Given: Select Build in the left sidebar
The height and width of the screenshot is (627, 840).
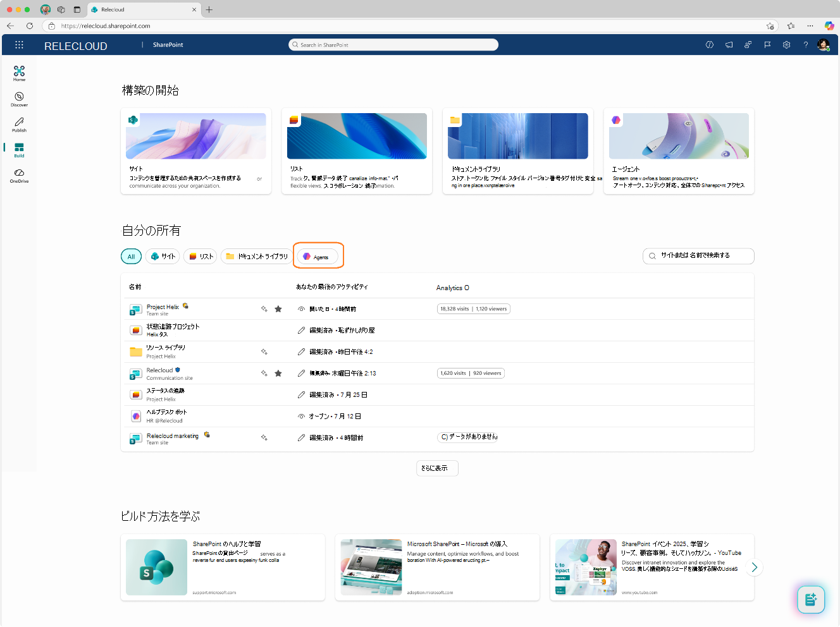Looking at the screenshot, I should pyautogui.click(x=19, y=150).
